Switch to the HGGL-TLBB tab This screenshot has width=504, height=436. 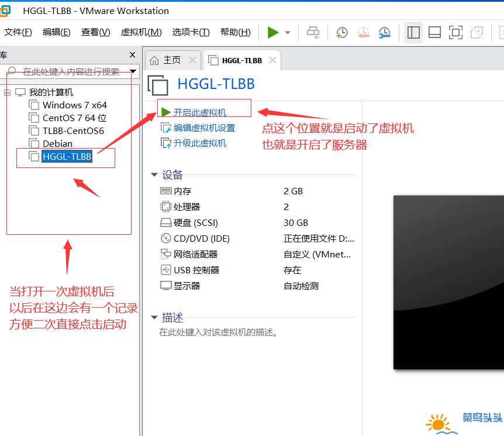[242, 60]
